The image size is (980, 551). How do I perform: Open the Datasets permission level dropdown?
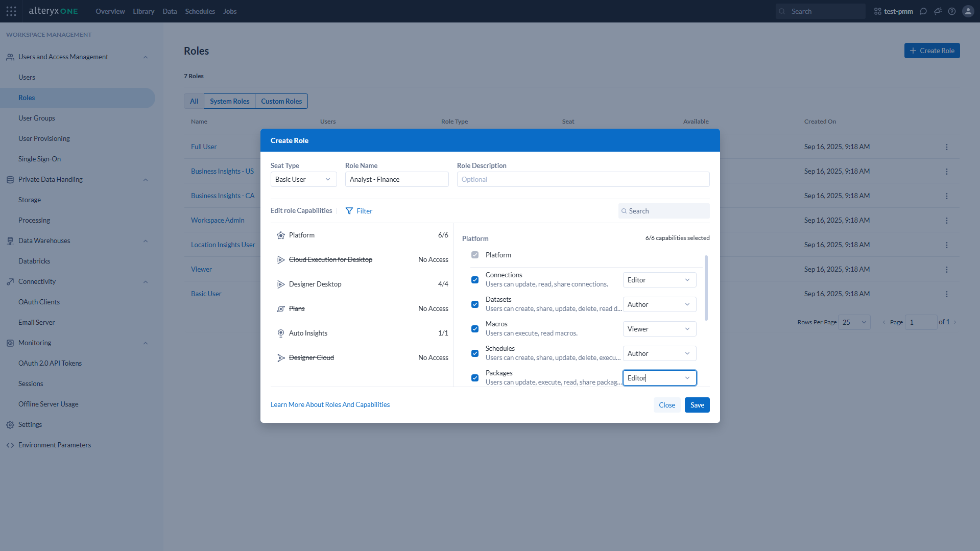659,304
